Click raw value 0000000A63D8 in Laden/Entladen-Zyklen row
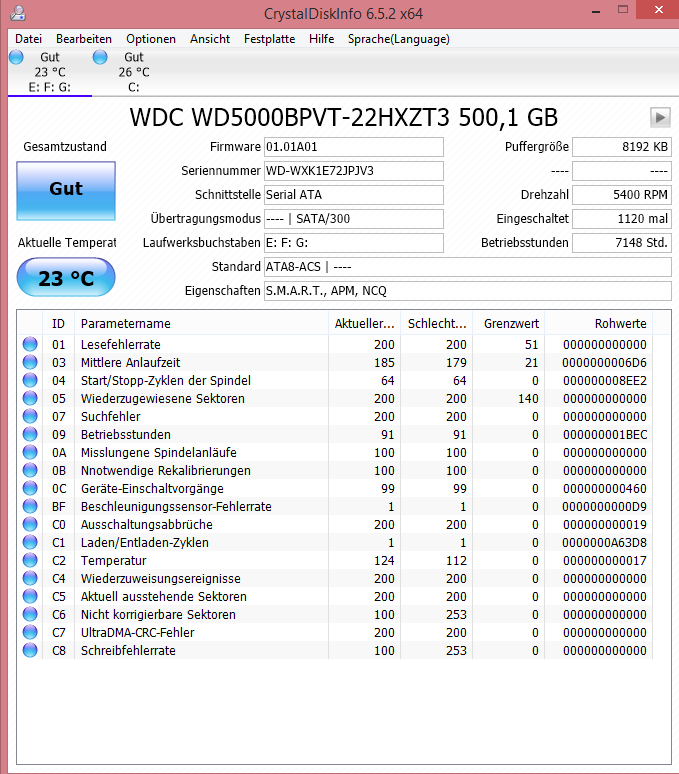The height and width of the screenshot is (774, 679). point(604,542)
